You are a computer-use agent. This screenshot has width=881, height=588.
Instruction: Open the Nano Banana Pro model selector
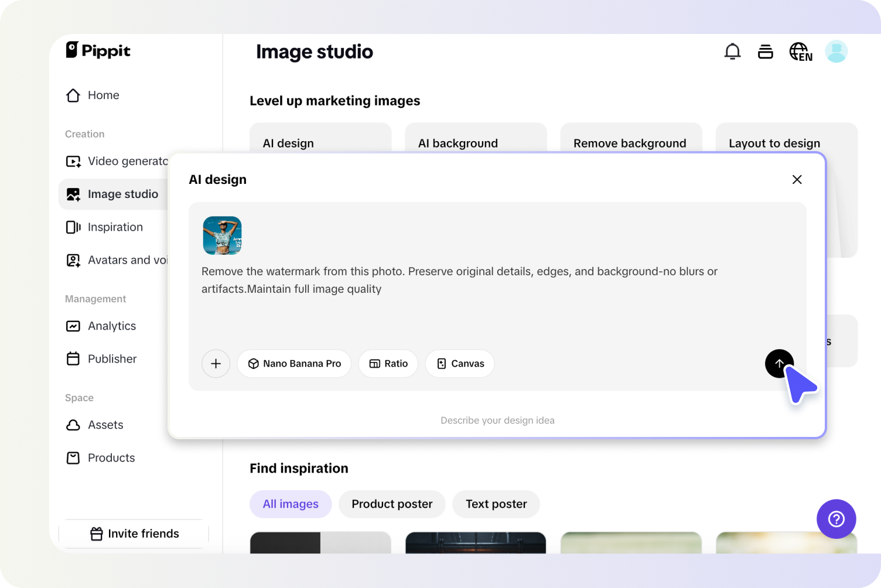pos(294,364)
